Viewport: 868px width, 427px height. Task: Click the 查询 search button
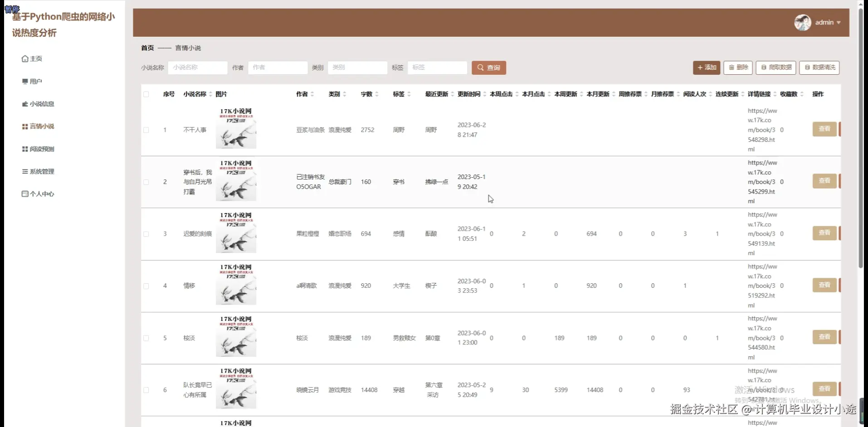pyautogui.click(x=488, y=68)
